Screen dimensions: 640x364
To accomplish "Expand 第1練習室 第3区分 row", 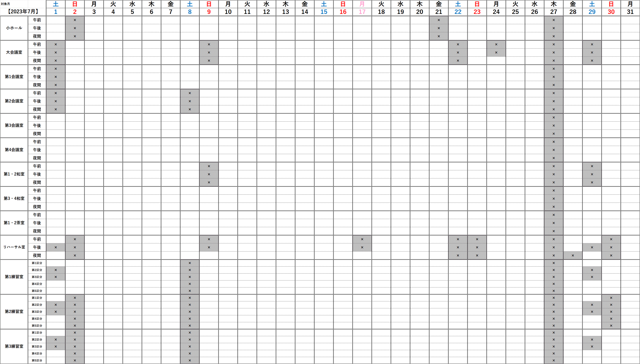I will pyautogui.click(x=37, y=277).
